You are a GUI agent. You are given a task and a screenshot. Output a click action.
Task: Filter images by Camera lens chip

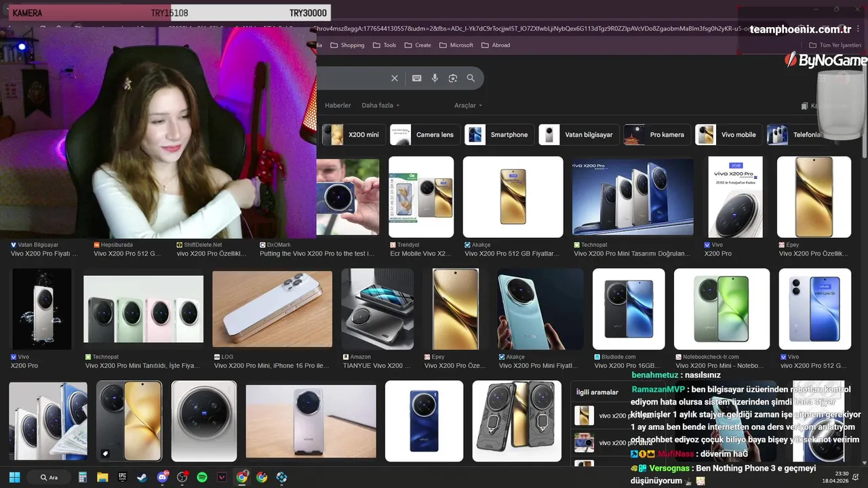425,135
